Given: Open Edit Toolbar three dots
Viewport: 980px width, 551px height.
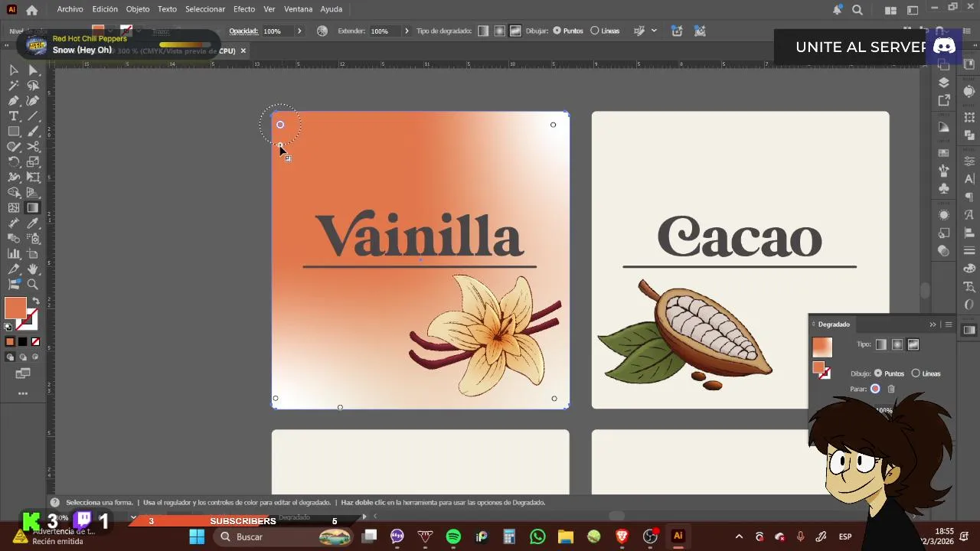Looking at the screenshot, I should 23,393.
